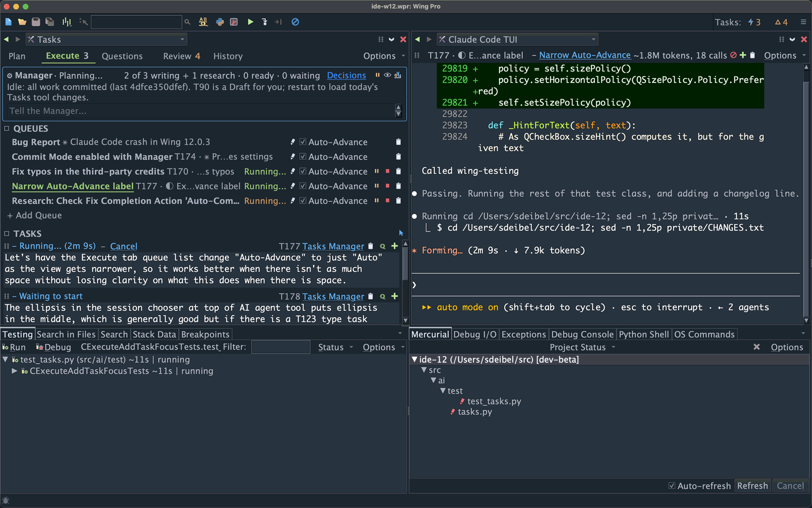The height and width of the screenshot is (508, 812).
Task: Toggle Auto-Advance for Bug Report queue
Action: point(303,142)
